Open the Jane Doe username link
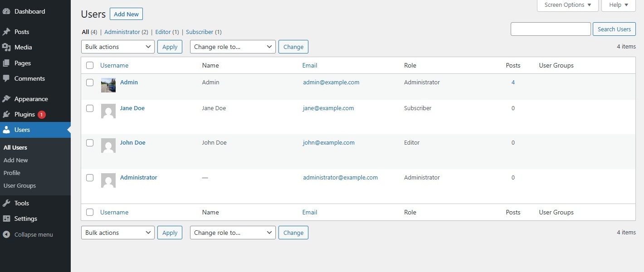The width and height of the screenshot is (644, 272). coord(132,108)
